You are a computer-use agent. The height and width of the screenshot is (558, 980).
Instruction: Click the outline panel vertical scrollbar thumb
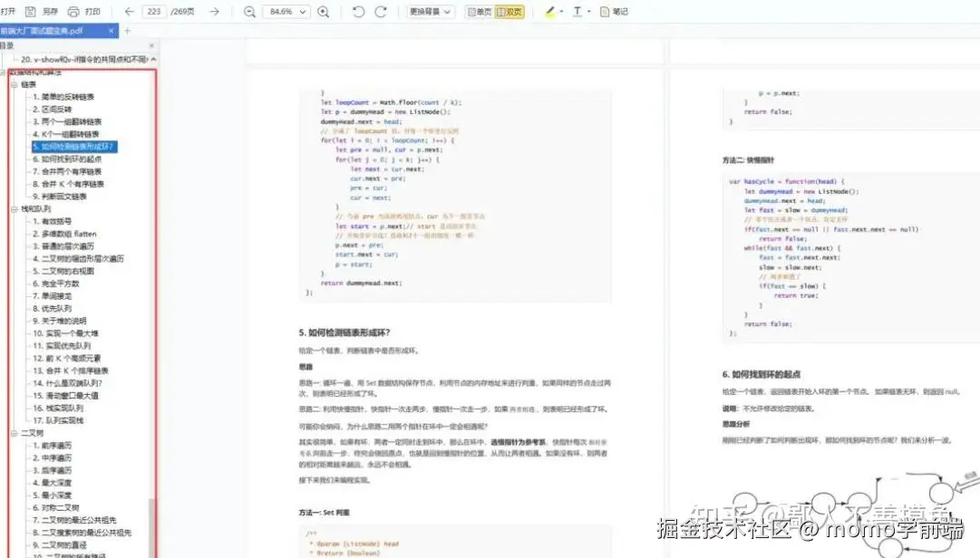[151, 528]
